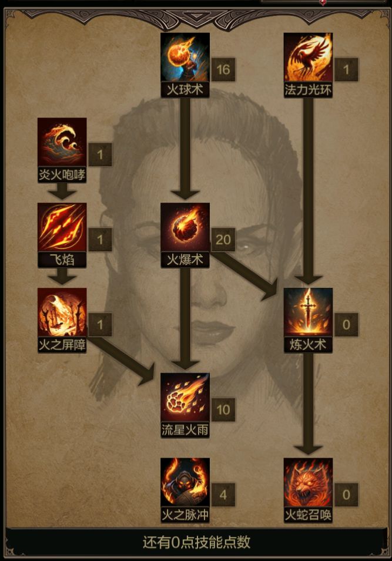The width and height of the screenshot is (392, 561).
Task: Click the level 1 counter beside 法力光环
Action: (x=346, y=69)
